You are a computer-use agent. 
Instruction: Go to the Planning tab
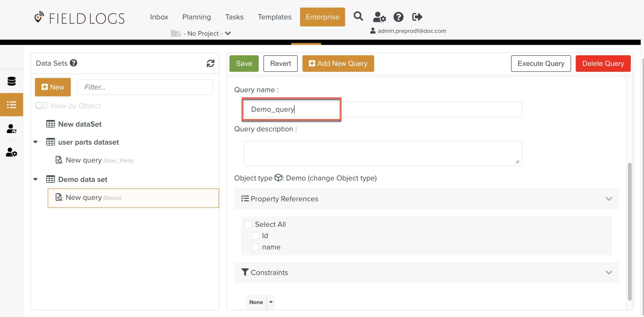click(x=197, y=17)
